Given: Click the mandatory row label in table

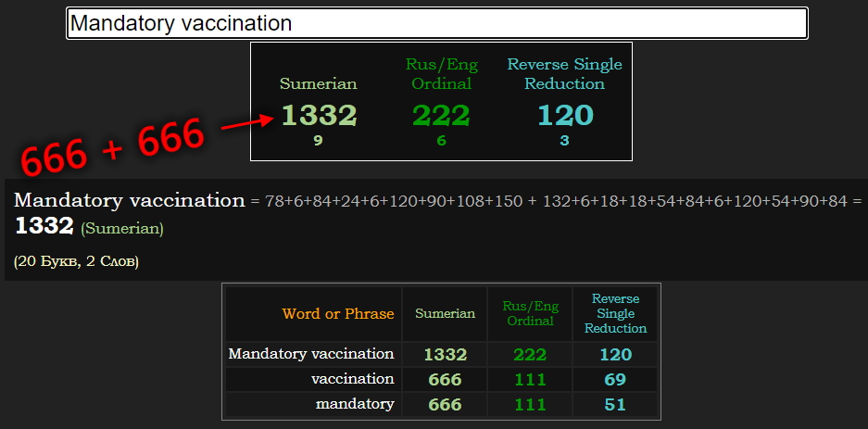Looking at the screenshot, I should pos(355,404).
